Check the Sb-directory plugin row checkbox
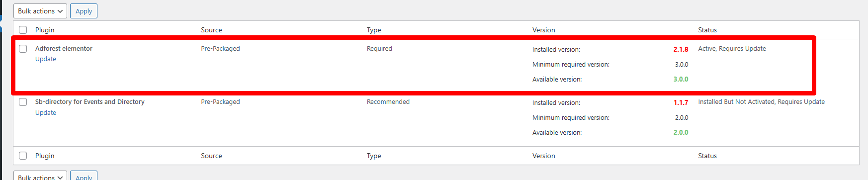The width and height of the screenshot is (868, 180). pyautogui.click(x=23, y=102)
